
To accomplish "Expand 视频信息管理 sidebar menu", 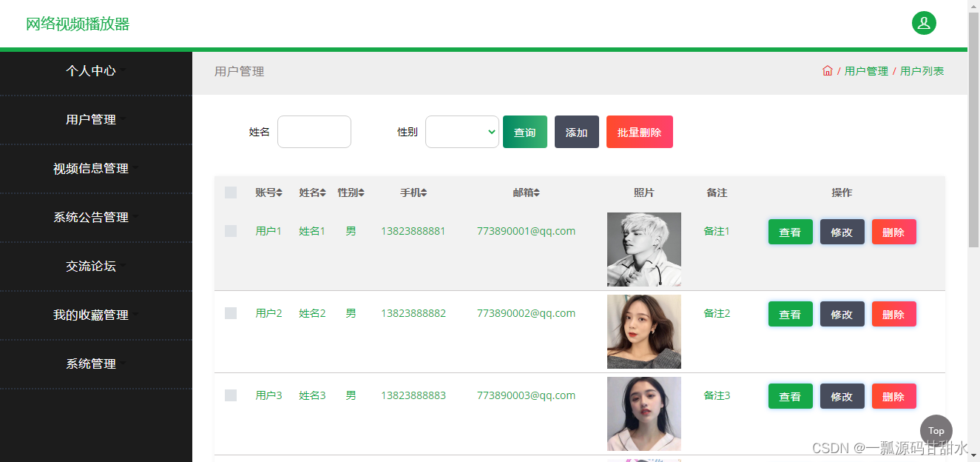I will pyautogui.click(x=96, y=169).
